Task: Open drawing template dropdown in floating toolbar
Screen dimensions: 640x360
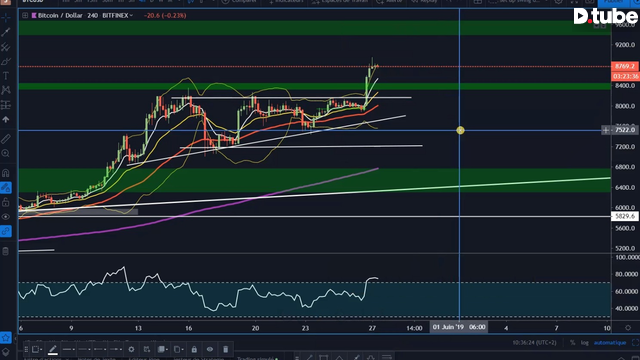Action: tap(37, 349)
